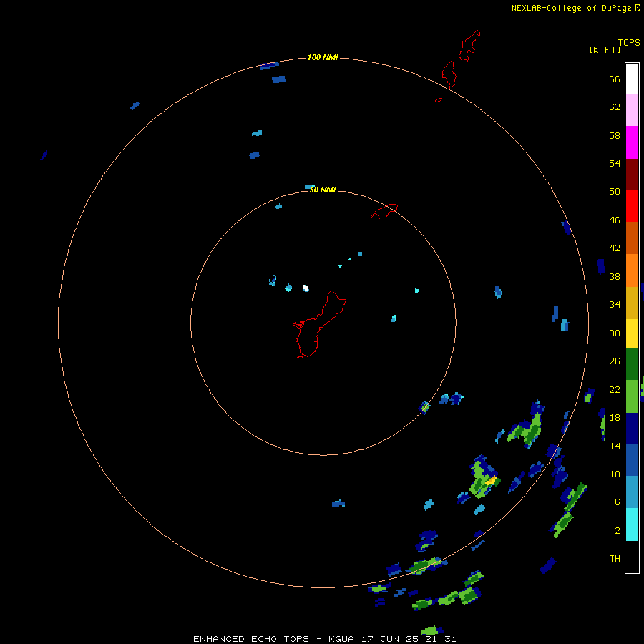The height and width of the screenshot is (644, 644).
Task: Select the navy blue legend swatch
Action: click(x=632, y=429)
